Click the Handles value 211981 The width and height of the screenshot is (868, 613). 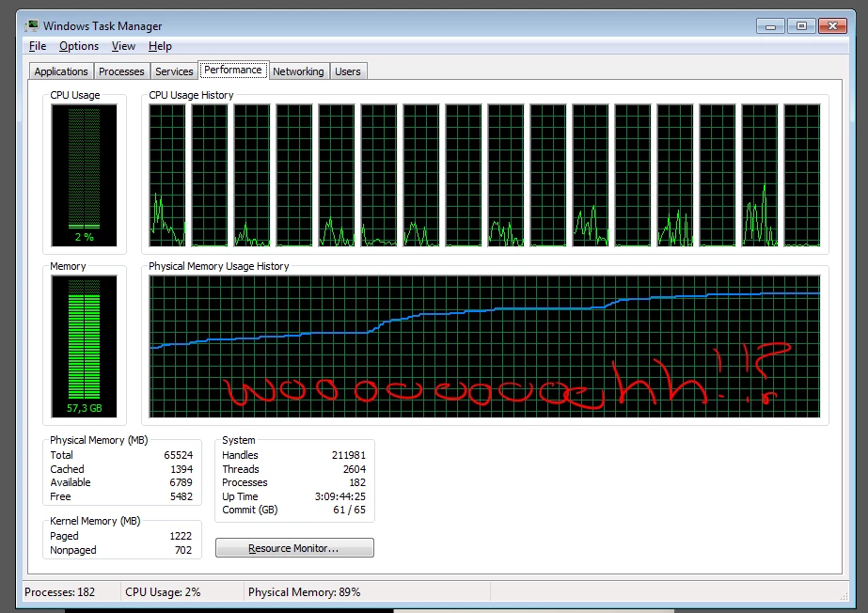click(x=349, y=455)
